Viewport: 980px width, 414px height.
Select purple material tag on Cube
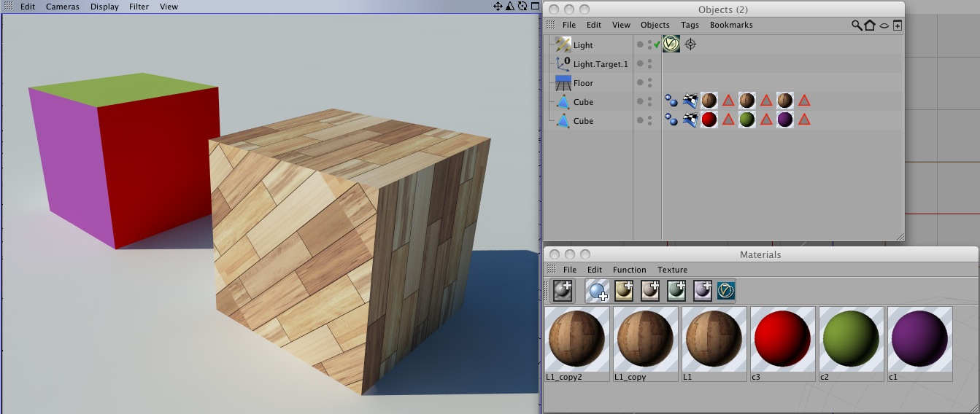pyautogui.click(x=785, y=120)
